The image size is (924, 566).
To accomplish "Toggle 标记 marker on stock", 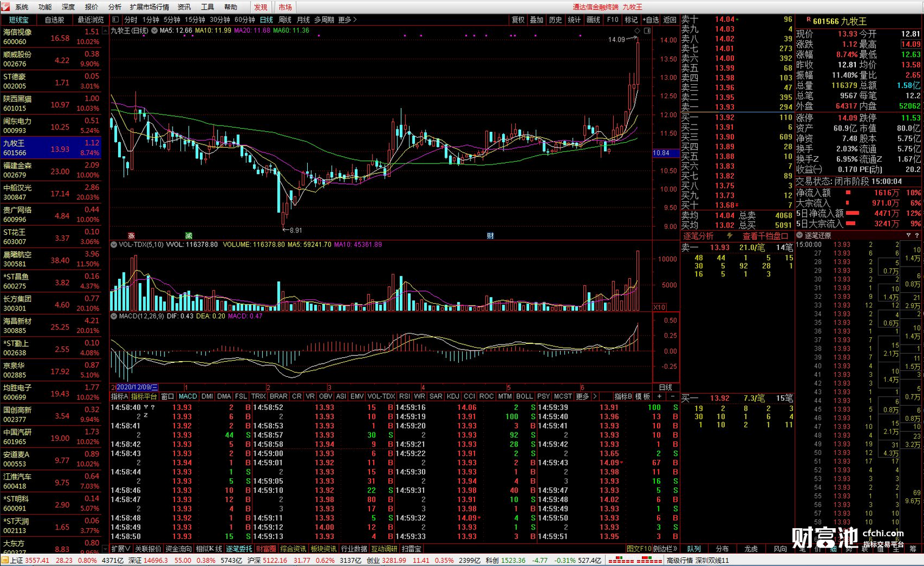I will (x=631, y=20).
